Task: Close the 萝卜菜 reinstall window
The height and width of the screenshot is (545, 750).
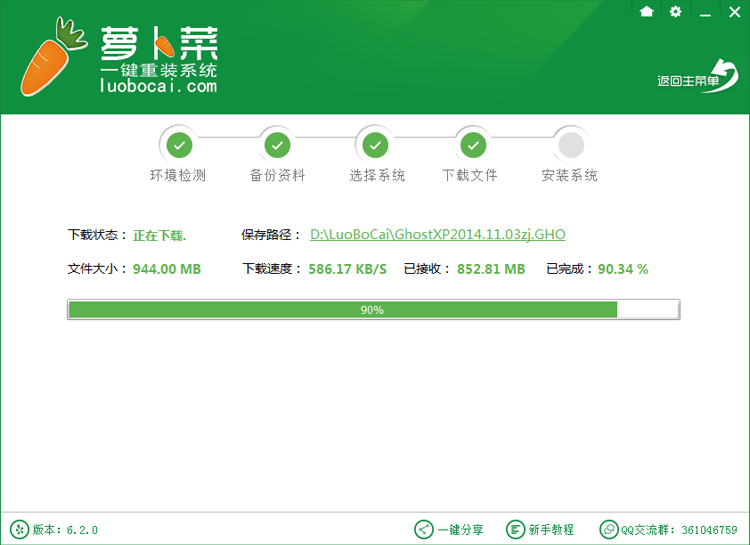Action: pos(735,12)
